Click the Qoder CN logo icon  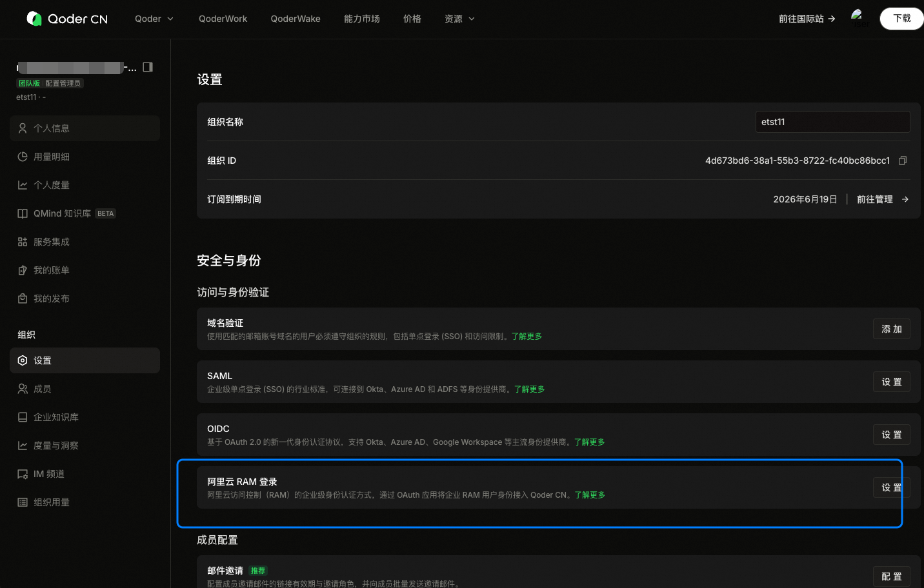[x=34, y=19]
